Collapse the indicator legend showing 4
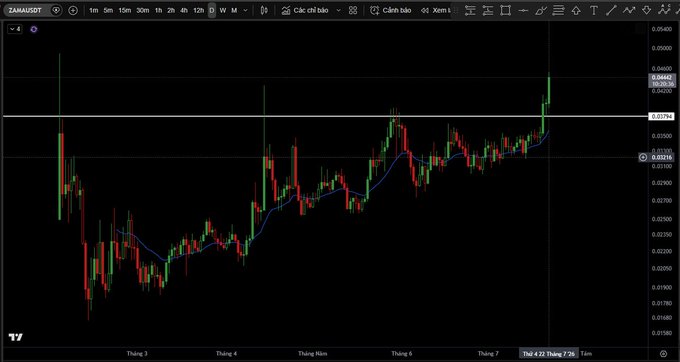The height and width of the screenshot is (362, 680). tap(15, 29)
